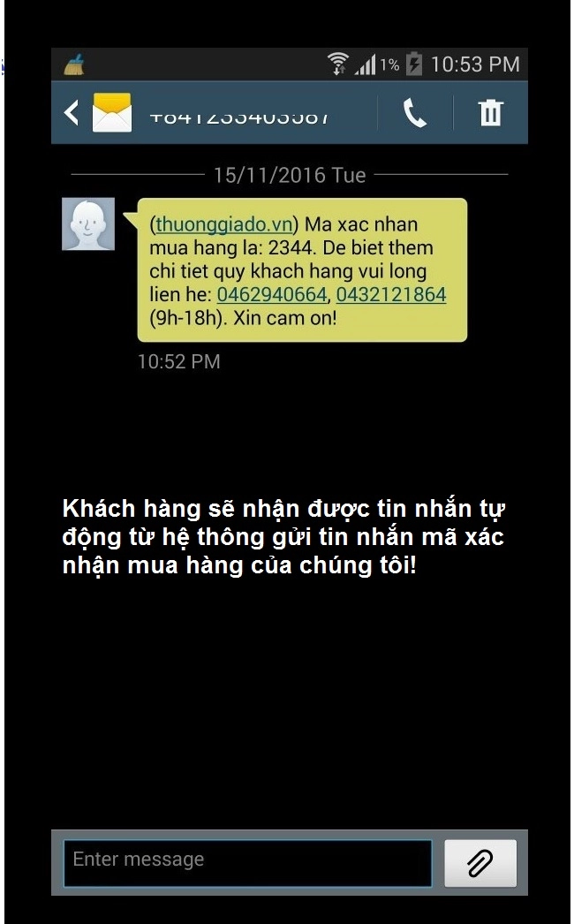Focus the Enter message input field
574x924 pixels.
click(x=247, y=863)
